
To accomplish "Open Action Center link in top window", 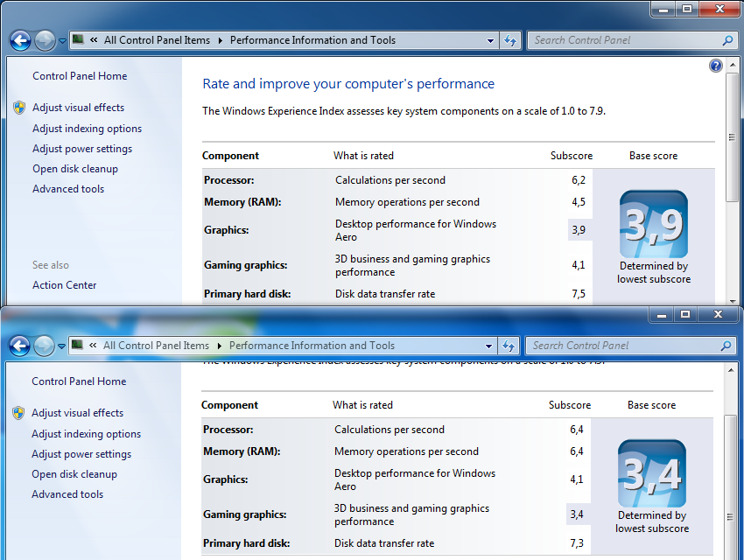I will (x=65, y=285).
